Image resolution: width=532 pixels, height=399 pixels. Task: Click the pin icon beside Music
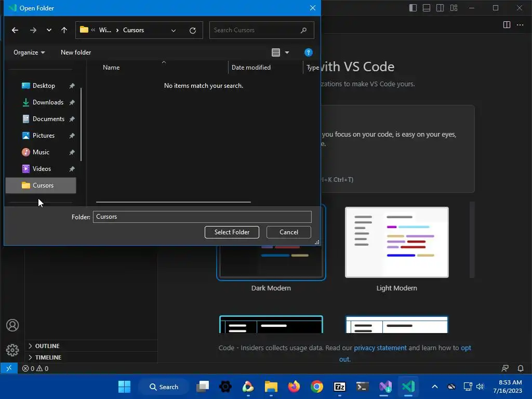72,152
